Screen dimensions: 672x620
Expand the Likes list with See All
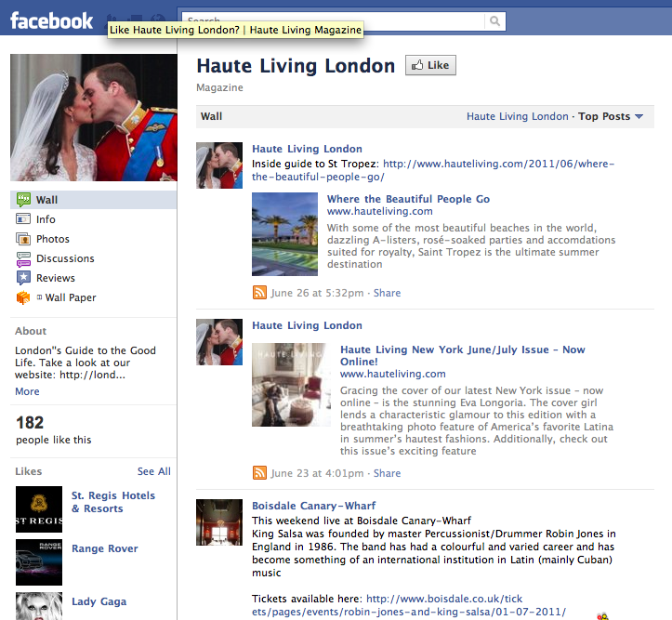[153, 471]
